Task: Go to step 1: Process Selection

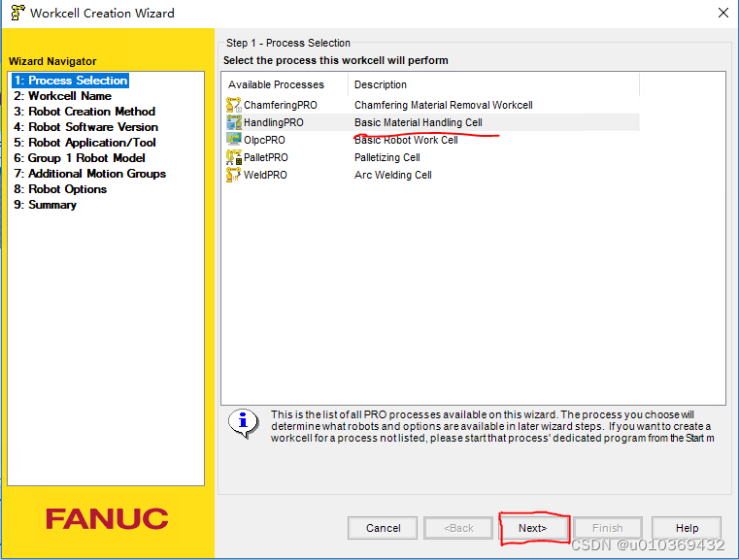Action: click(x=70, y=80)
